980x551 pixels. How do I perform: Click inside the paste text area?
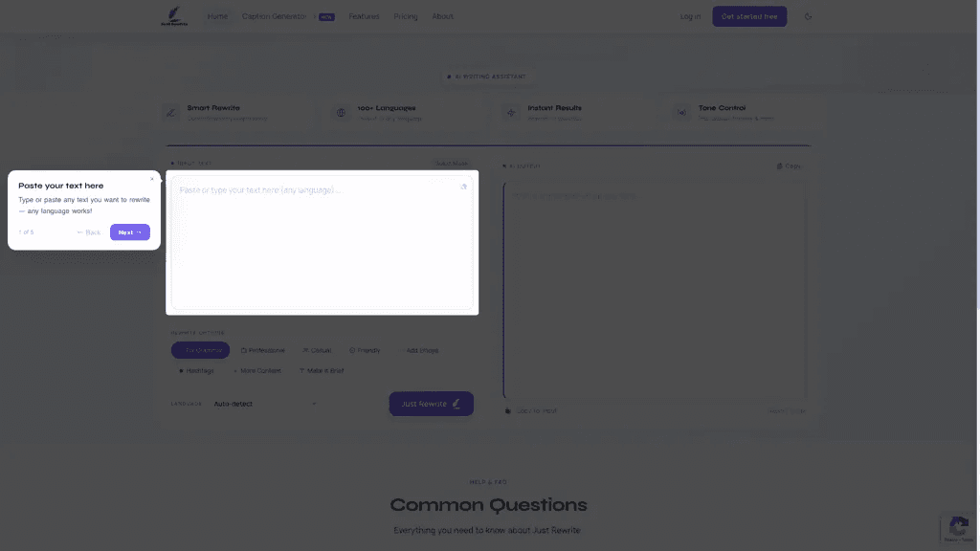[x=322, y=242]
